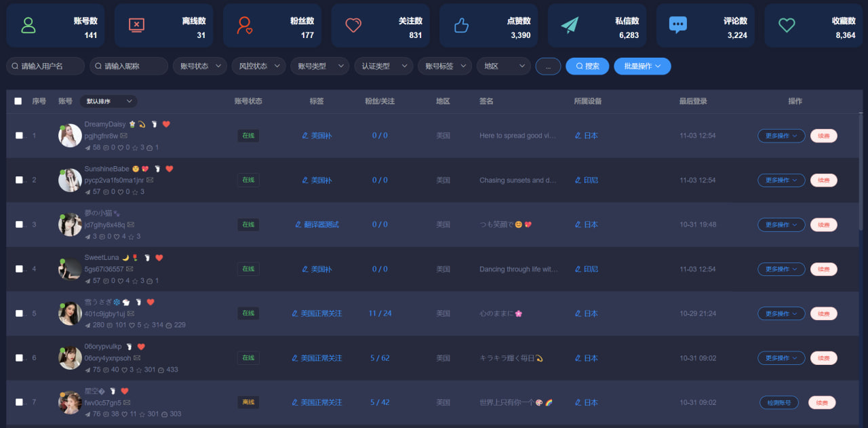This screenshot has height=428, width=868.
Task: Select the checkbox for row 5
Action: 19,313
